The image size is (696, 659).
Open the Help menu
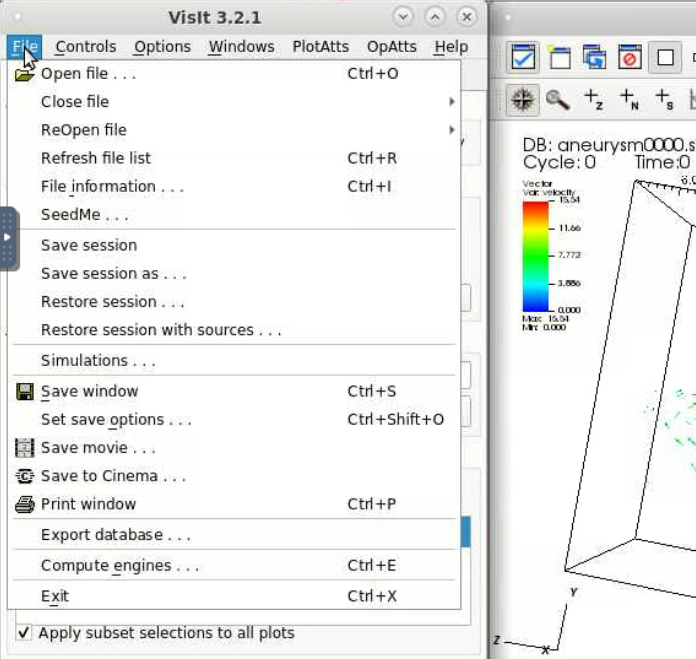(451, 47)
